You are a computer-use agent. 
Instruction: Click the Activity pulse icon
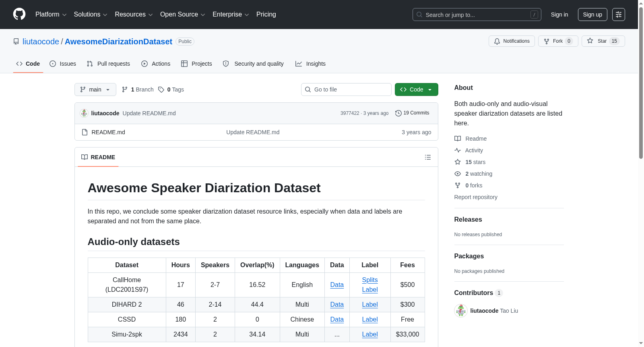click(x=458, y=150)
